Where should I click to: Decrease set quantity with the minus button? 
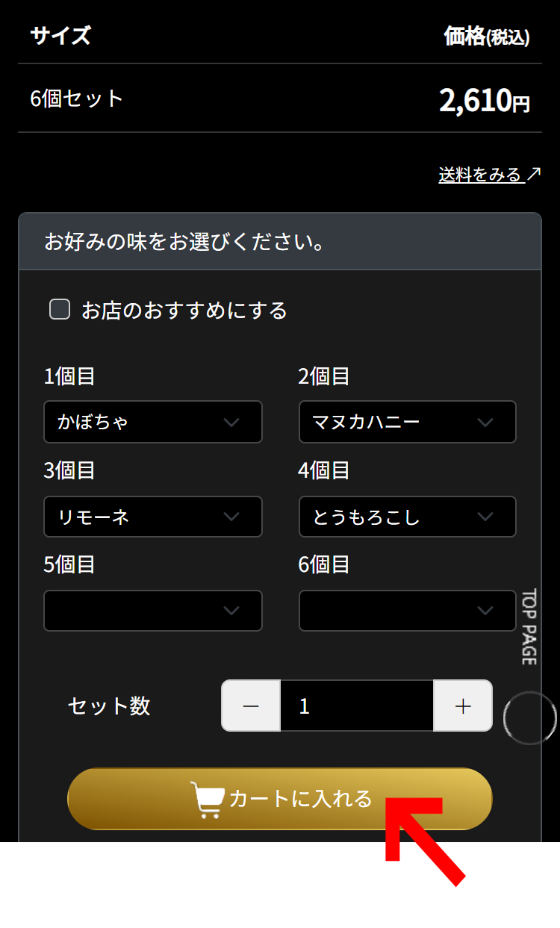click(251, 706)
